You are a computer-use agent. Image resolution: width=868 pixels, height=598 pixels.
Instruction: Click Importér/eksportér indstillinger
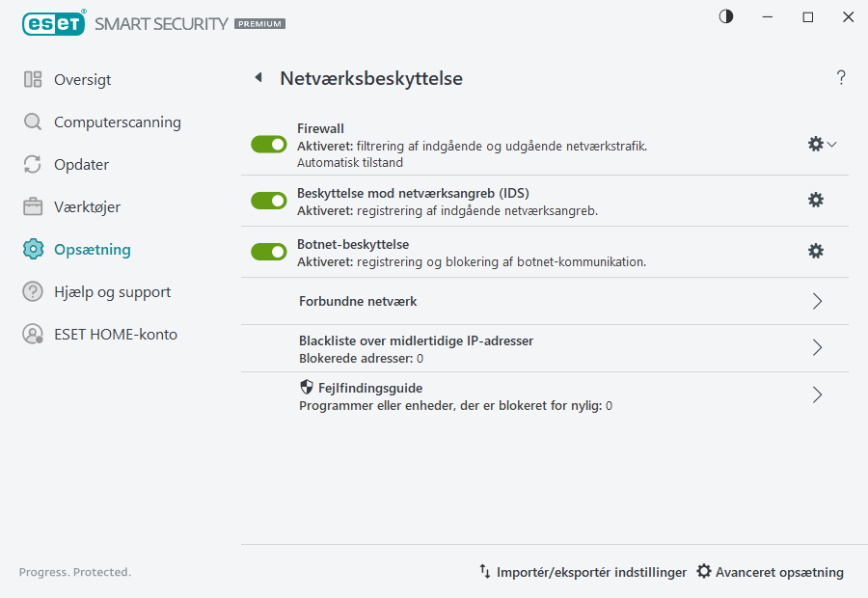(x=582, y=571)
